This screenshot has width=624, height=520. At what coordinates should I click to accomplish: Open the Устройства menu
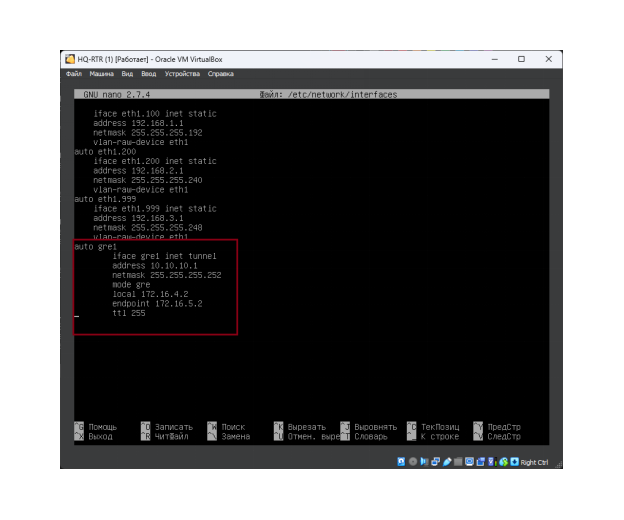[182, 74]
